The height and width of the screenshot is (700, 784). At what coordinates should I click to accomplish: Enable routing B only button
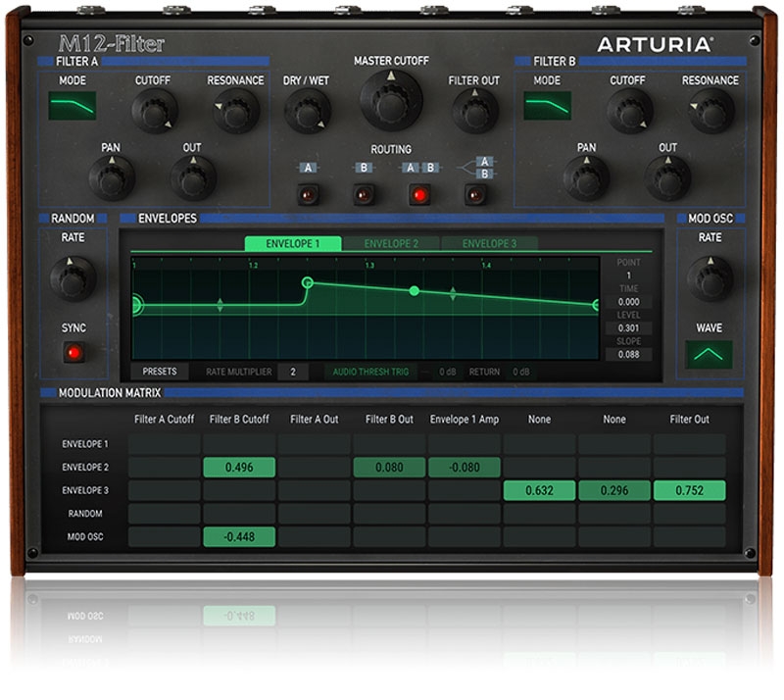click(x=364, y=195)
